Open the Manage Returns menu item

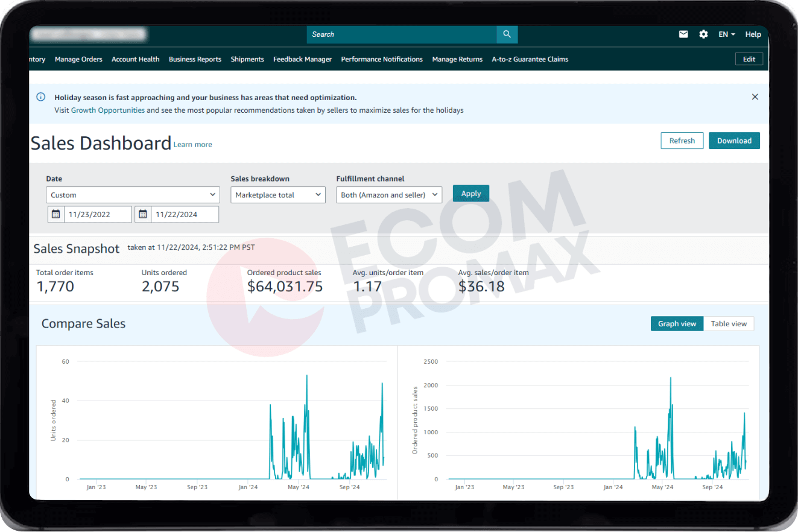(457, 59)
